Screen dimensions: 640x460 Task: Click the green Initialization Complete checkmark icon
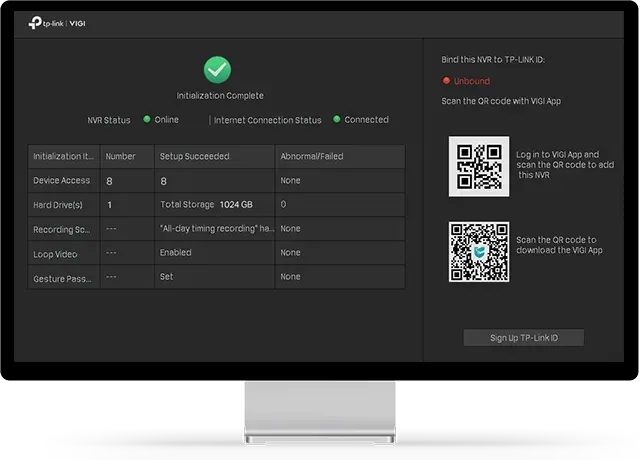click(217, 70)
